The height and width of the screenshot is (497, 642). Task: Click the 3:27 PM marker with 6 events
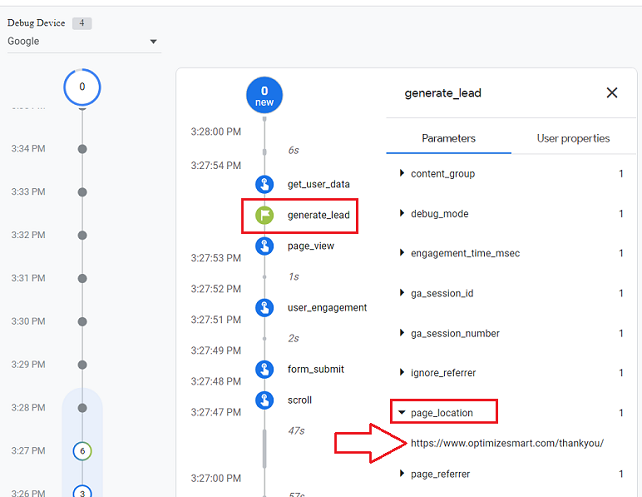(82, 451)
